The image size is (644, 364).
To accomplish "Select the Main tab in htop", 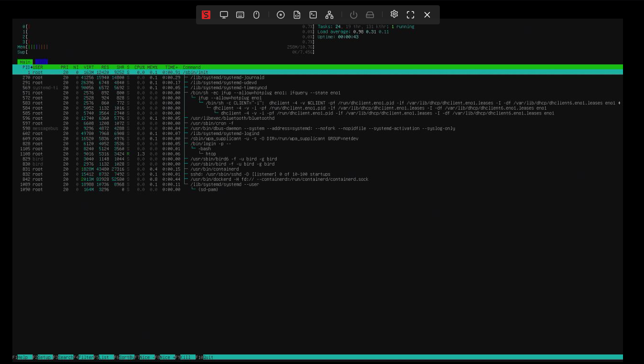I will [x=25, y=62].
